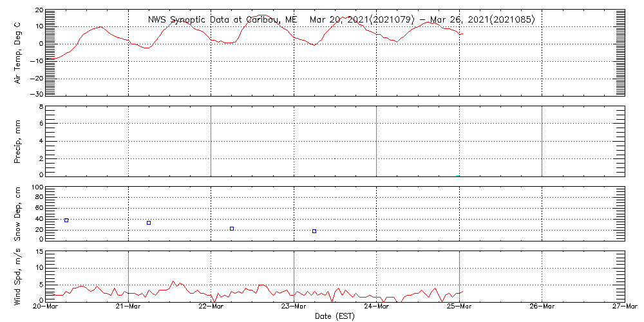Select the snow depth square for 22-Mar
The width and height of the screenshot is (644, 322).
(232, 229)
